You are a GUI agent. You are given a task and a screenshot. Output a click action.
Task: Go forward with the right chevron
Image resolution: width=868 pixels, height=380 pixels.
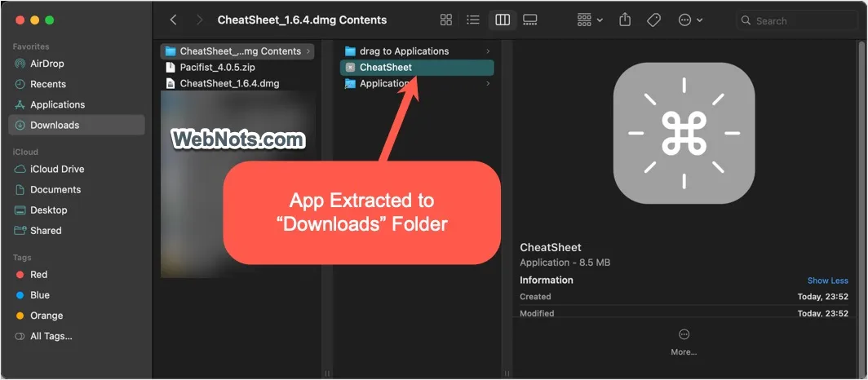coord(199,20)
